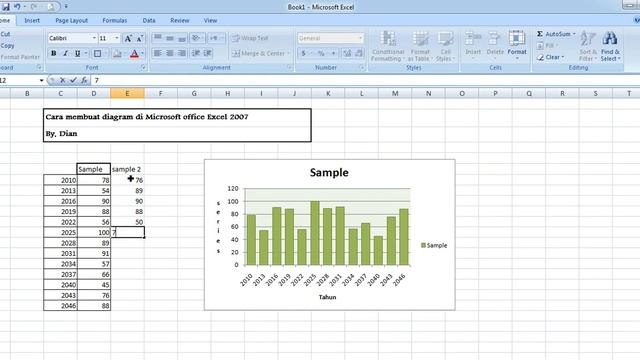The height and width of the screenshot is (360, 640).
Task: Open the Name Box dropdown arrow
Action: [41, 80]
